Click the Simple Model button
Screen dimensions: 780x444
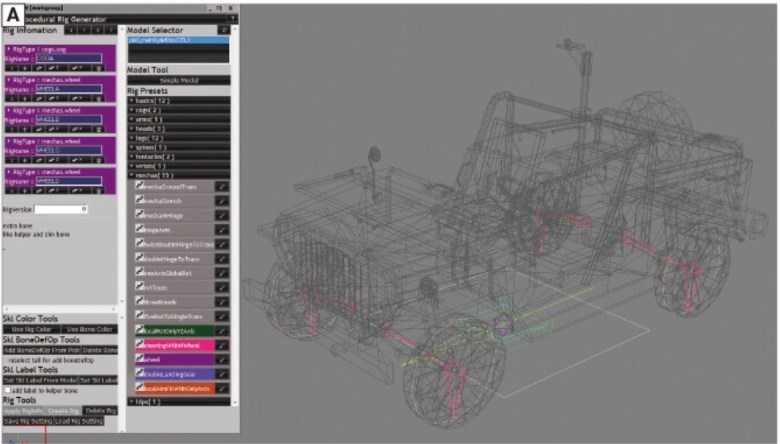tap(179, 81)
